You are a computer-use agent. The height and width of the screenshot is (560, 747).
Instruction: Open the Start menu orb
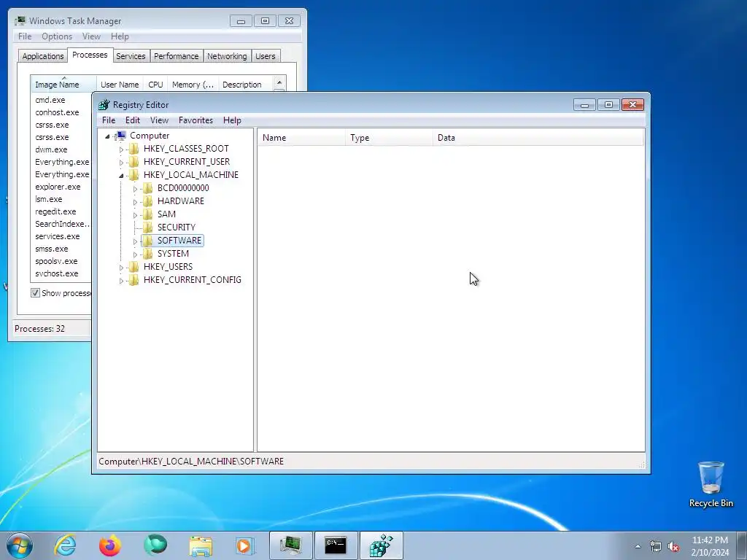click(x=19, y=545)
